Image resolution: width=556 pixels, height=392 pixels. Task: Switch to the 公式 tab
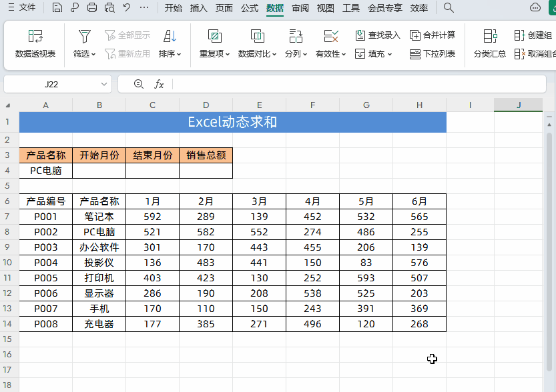click(250, 8)
